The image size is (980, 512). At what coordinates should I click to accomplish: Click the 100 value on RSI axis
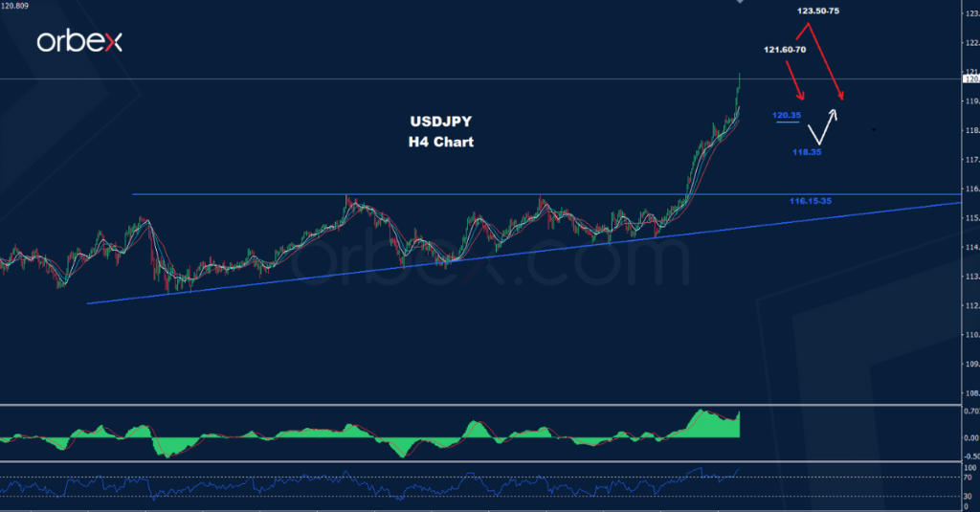(970, 468)
